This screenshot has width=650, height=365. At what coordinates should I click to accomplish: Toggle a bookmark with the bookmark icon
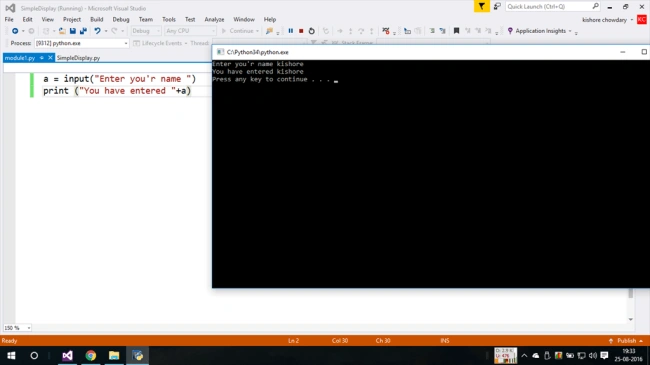tap(456, 31)
